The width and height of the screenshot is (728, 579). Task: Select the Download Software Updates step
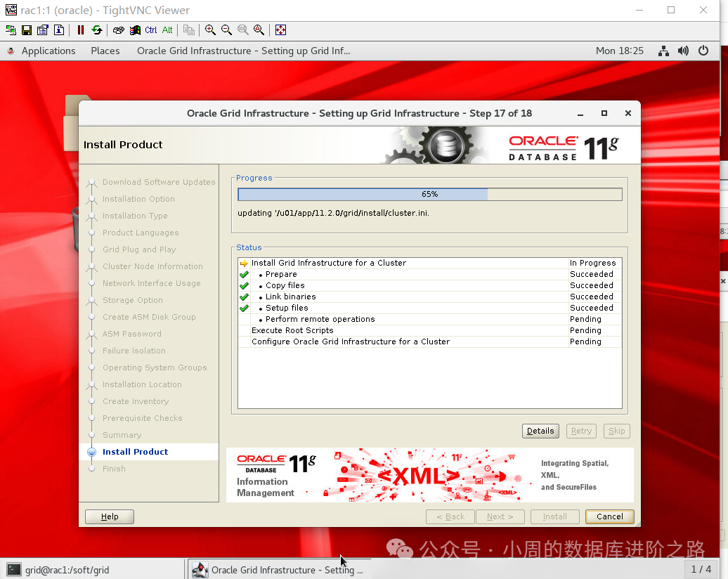[x=159, y=182]
